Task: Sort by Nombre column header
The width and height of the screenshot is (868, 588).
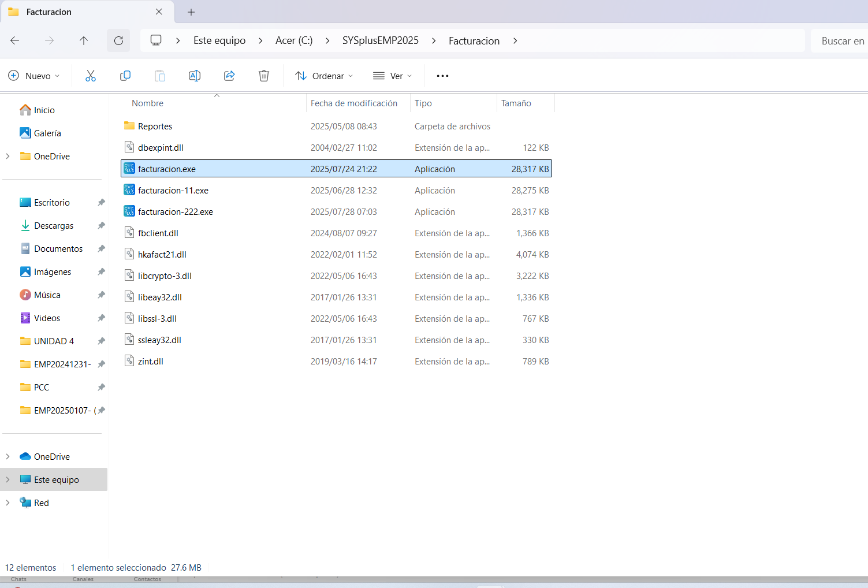Action: pyautogui.click(x=147, y=103)
